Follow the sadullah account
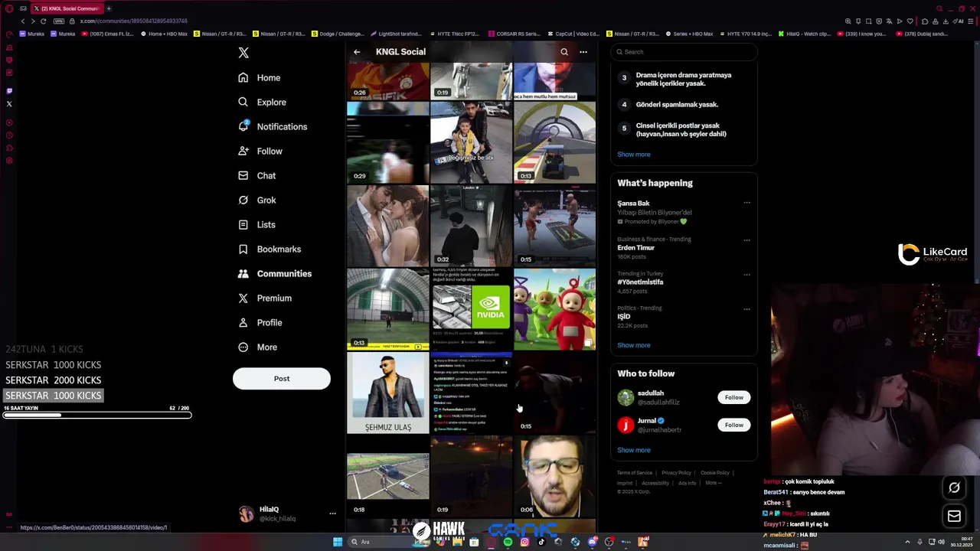 (733, 397)
